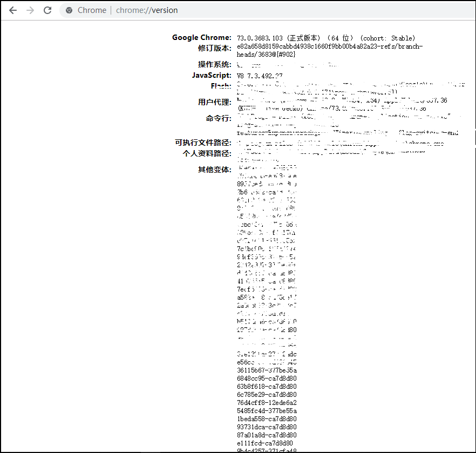Click the '用户代理:' label
This screenshot has height=453, width=476.
(x=215, y=102)
